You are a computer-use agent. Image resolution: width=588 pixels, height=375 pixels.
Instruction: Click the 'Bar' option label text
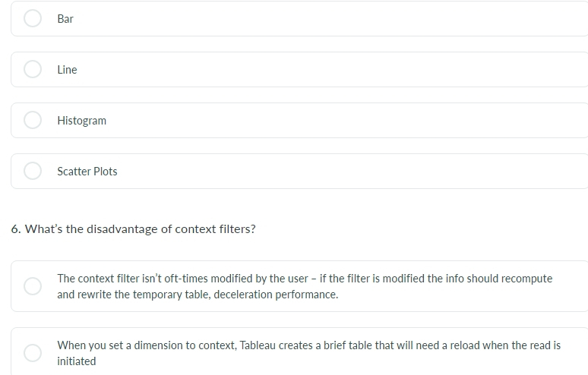tap(65, 19)
